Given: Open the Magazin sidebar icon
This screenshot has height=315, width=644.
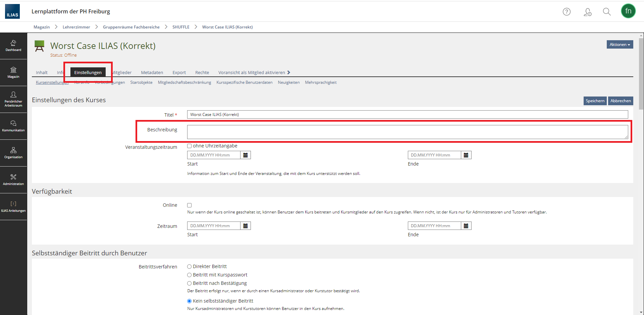Looking at the screenshot, I should pos(13,73).
